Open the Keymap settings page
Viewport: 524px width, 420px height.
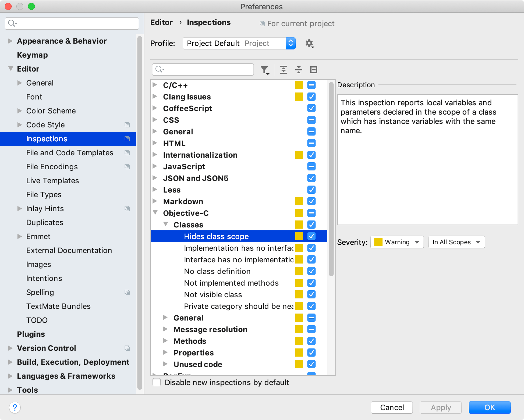[32, 55]
